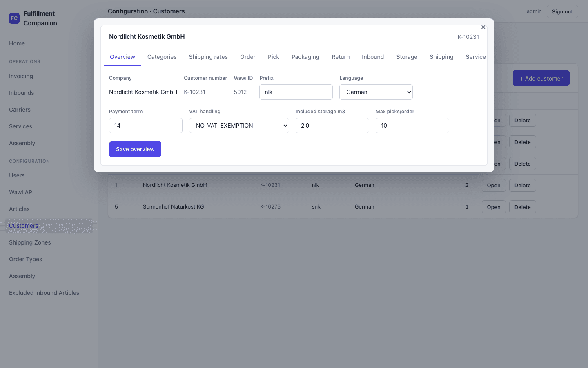Navigate to Shipping Zones in sidebar

30,242
